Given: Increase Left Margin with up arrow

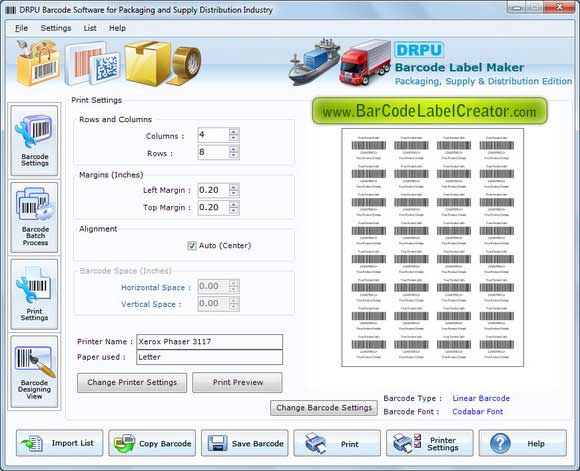Looking at the screenshot, I should 233,187.
